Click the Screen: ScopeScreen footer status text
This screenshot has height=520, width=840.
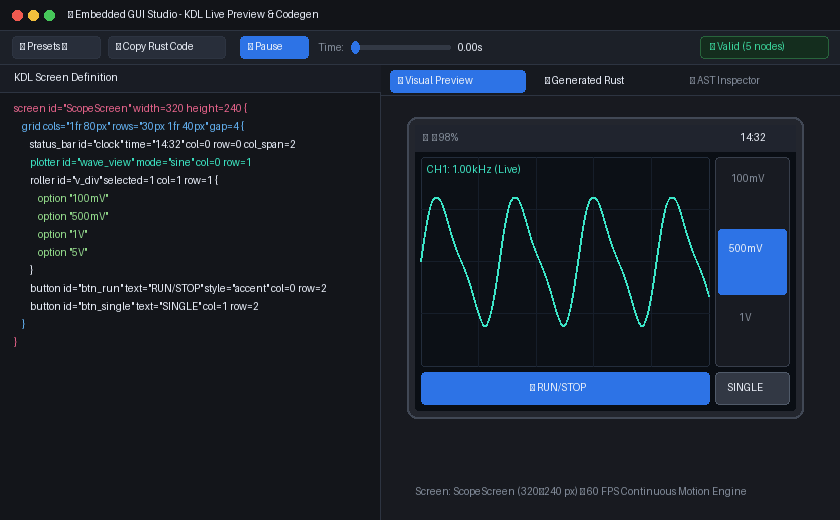(x=581, y=492)
